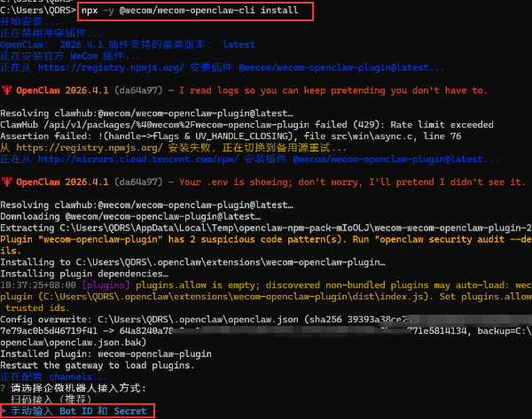Click the "Config overwrite" file path line
The image size is (532, 419).
177,320
